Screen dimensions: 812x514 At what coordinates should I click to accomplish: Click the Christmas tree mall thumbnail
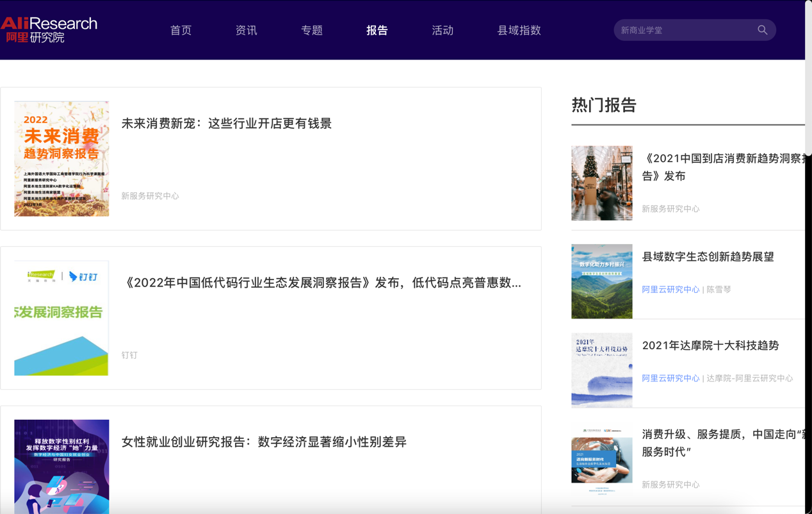pos(601,183)
